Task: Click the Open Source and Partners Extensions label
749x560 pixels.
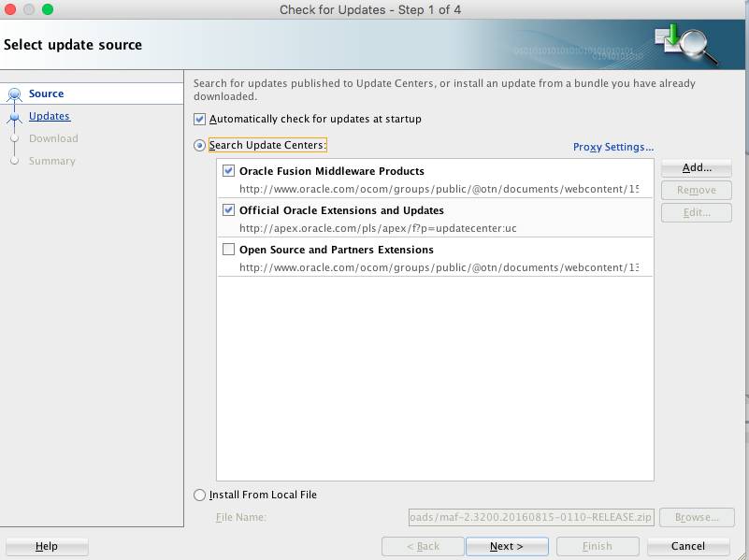Action: coord(337,250)
